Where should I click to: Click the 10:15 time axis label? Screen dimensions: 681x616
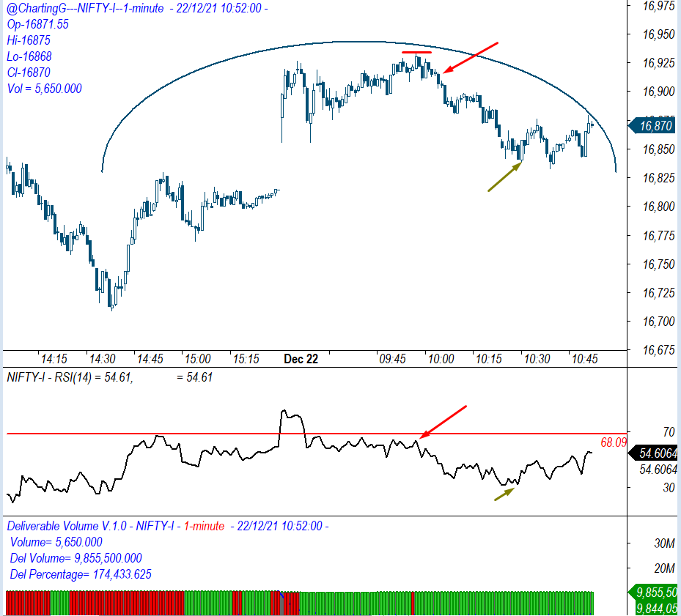coord(489,359)
